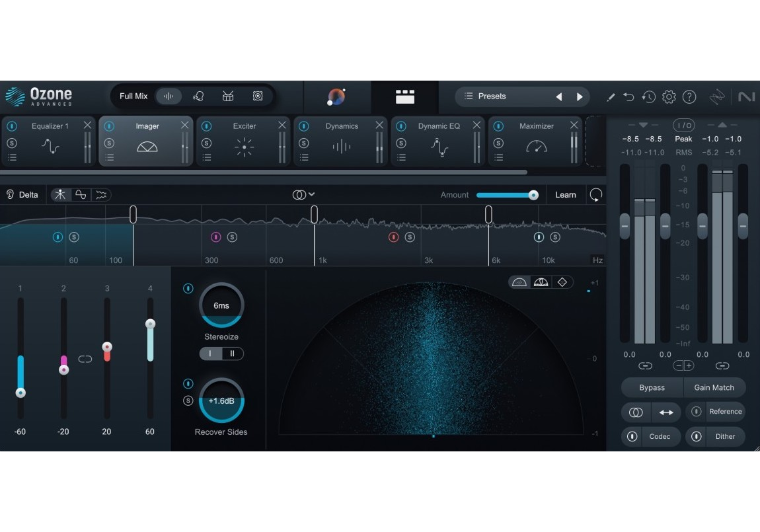The height and width of the screenshot is (532, 760).
Task: Select the Dynamics module tab
Action: tap(341, 141)
